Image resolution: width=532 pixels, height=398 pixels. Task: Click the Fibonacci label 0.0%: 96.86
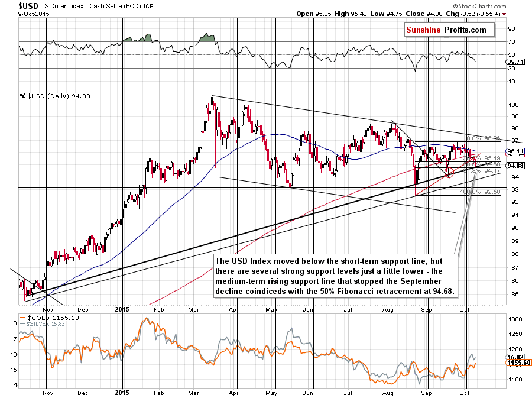coord(484,138)
